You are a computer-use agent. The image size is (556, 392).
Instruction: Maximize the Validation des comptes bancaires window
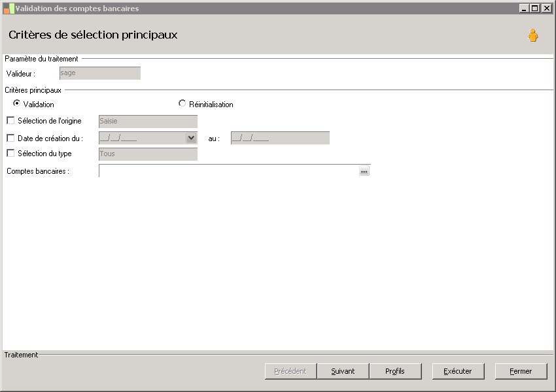(x=535, y=8)
